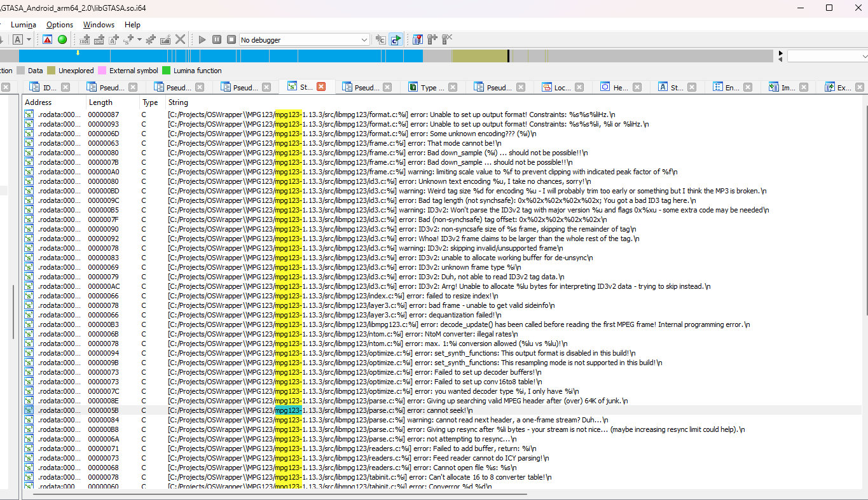Image resolution: width=868 pixels, height=500 pixels.
Task: Click the gray Data legend color swatch
Action: click(x=21, y=71)
